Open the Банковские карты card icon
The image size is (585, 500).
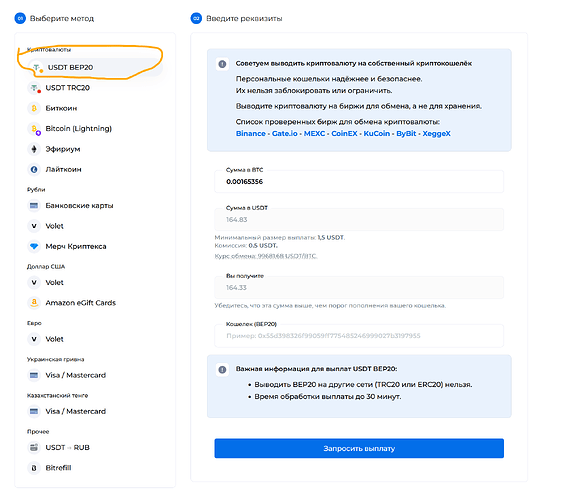[x=34, y=206]
